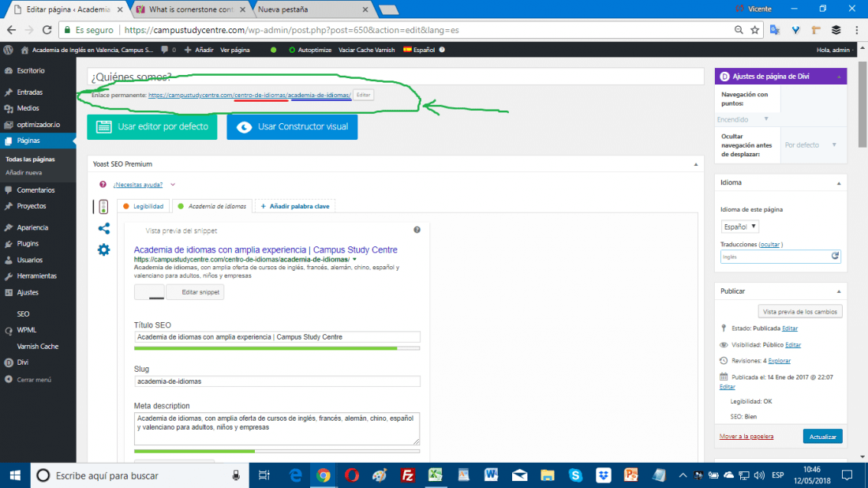Open Opera browser from taskbar
This screenshot has width=868, height=488.
pos(351,475)
